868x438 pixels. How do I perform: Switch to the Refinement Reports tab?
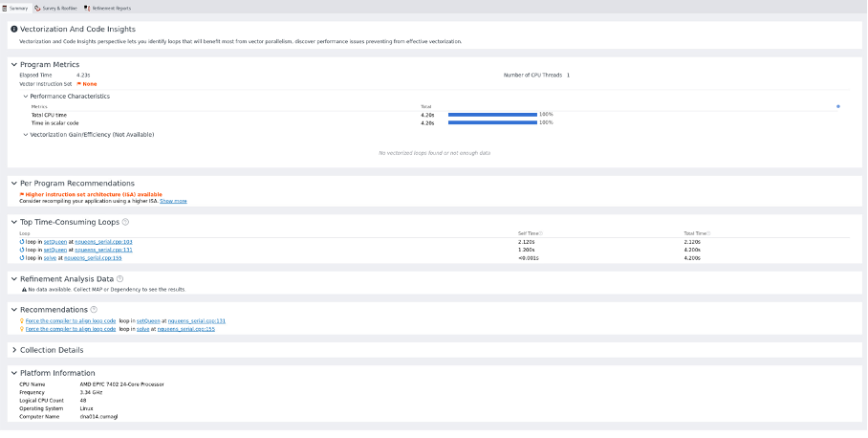coord(107,8)
